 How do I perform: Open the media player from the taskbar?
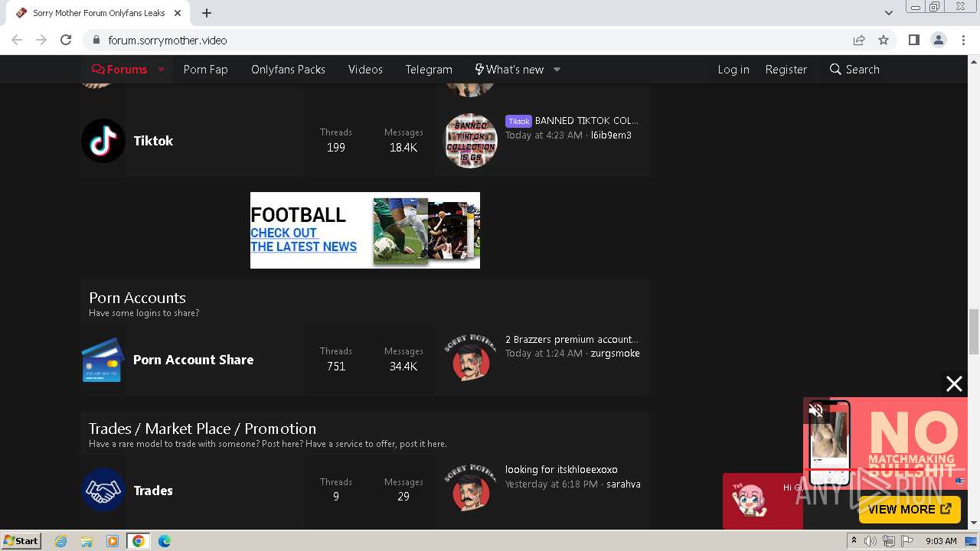(x=113, y=541)
